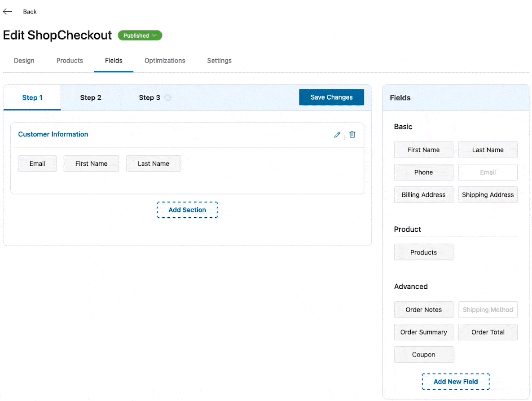Click the Customer Information section title
Image resolution: width=532 pixels, height=401 pixels.
click(53, 134)
